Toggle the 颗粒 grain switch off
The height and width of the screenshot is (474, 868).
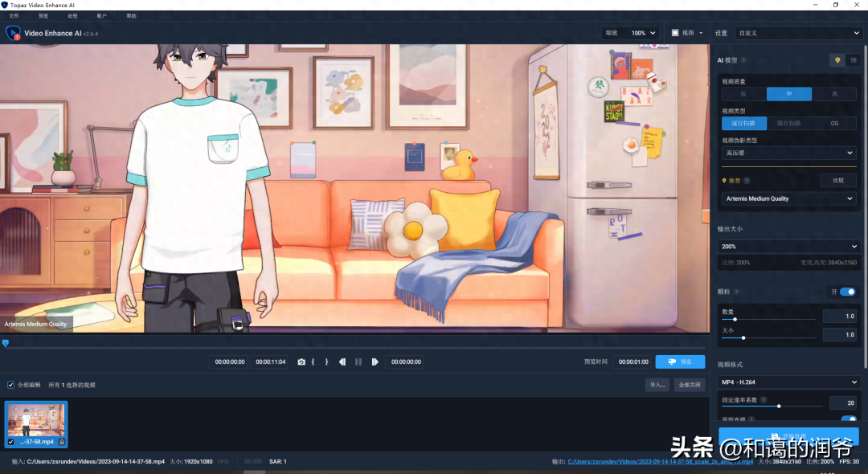pyautogui.click(x=848, y=292)
